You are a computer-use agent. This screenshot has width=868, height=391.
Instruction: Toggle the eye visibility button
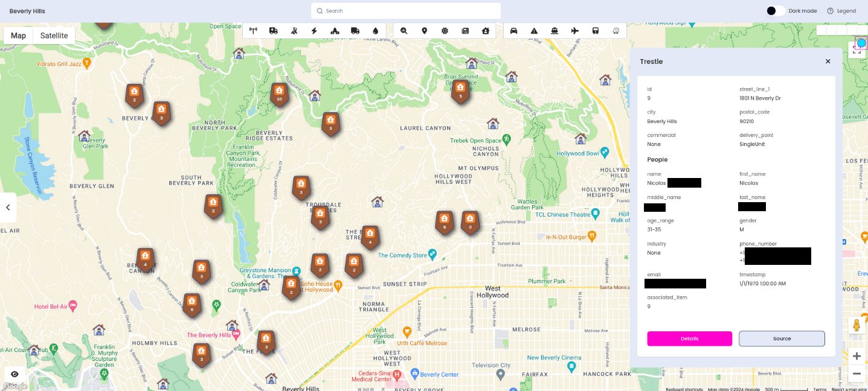[x=14, y=374]
